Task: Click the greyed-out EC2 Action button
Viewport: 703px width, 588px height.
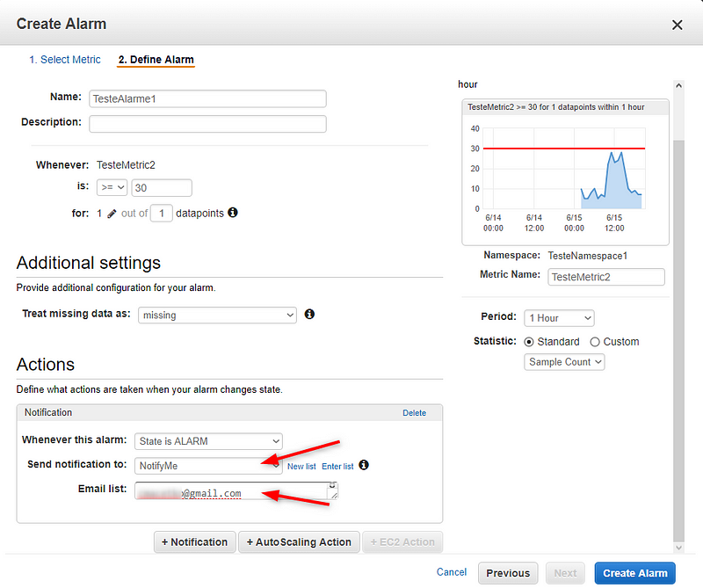Action: [402, 542]
